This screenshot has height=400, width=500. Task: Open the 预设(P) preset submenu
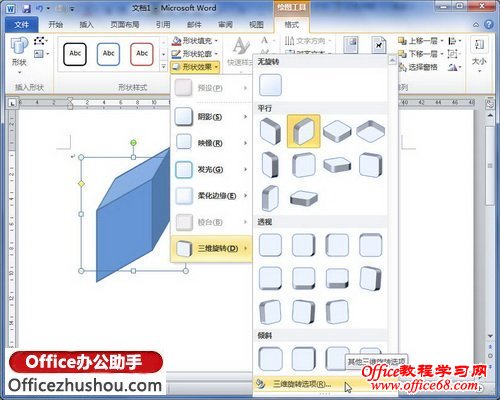pos(211,88)
